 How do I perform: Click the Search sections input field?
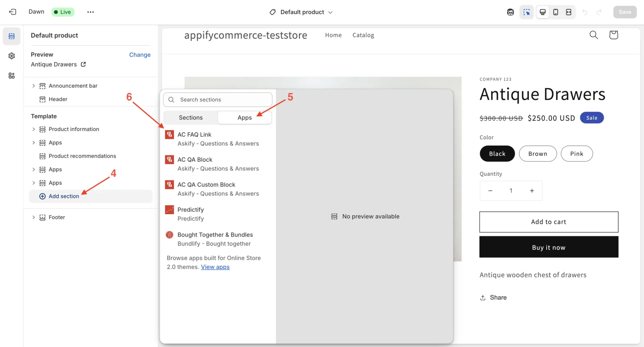(x=218, y=100)
